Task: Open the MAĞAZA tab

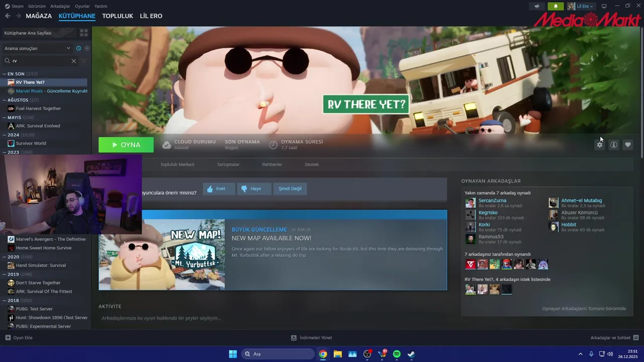Action: pyautogui.click(x=39, y=16)
